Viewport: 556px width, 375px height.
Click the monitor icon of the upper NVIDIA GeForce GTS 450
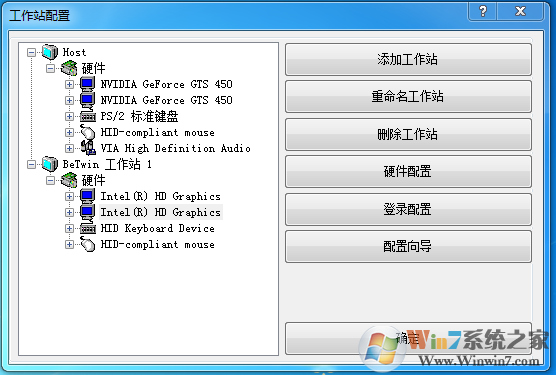click(x=88, y=84)
